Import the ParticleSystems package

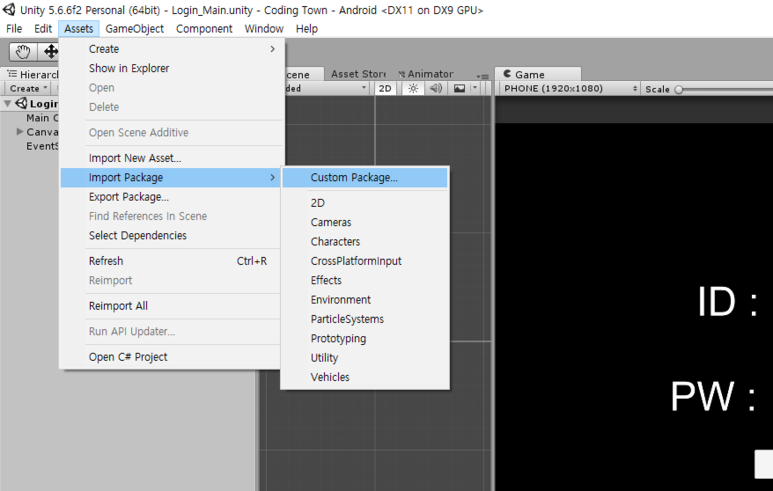(x=365, y=319)
